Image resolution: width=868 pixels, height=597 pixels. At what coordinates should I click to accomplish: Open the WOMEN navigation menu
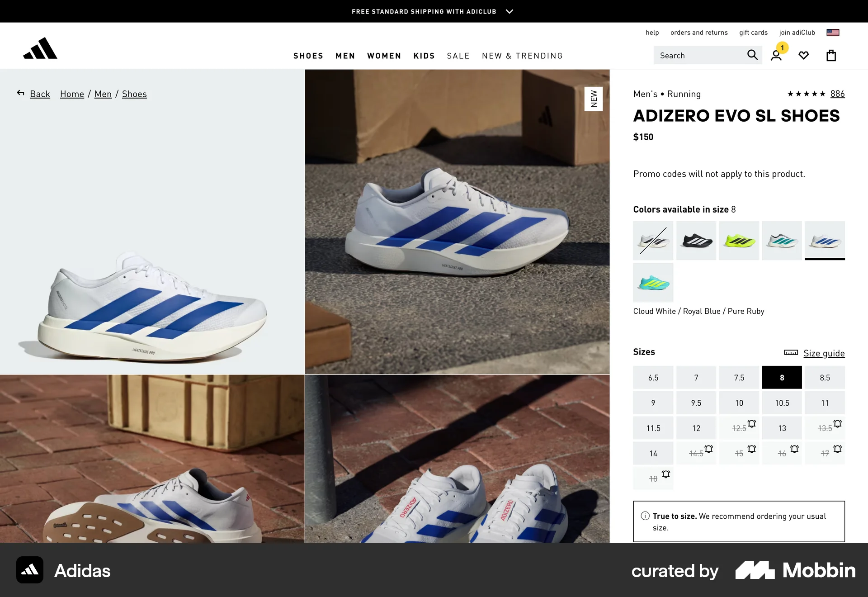pos(384,56)
